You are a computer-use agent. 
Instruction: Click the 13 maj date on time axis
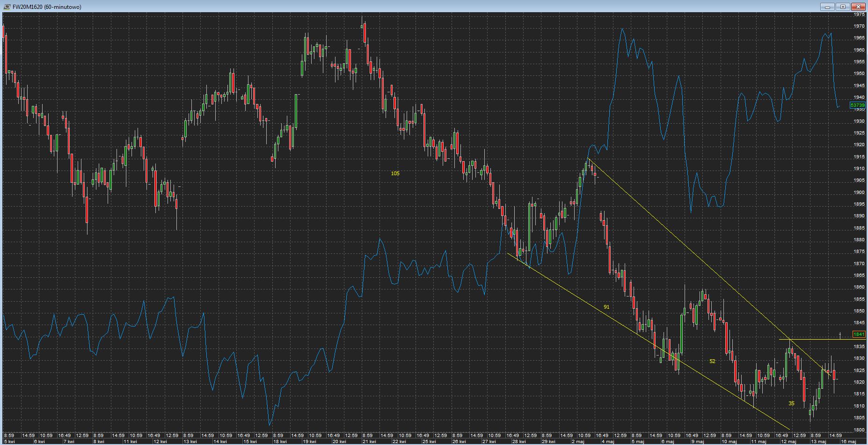pyautogui.click(x=818, y=441)
